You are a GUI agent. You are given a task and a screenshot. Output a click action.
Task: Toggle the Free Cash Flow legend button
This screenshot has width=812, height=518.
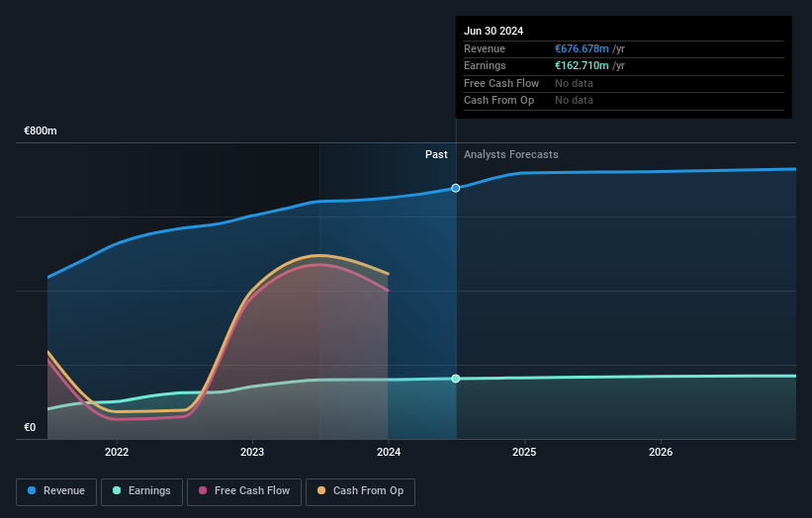point(244,491)
